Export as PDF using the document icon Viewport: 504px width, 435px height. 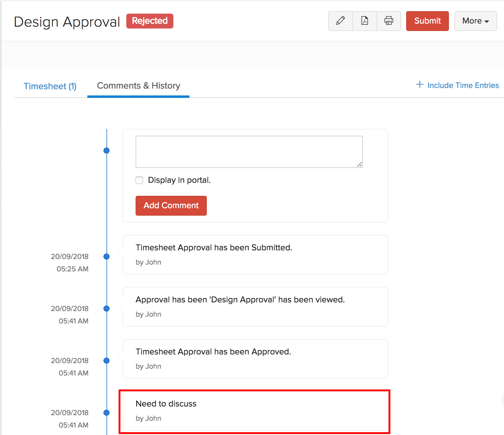(x=365, y=21)
